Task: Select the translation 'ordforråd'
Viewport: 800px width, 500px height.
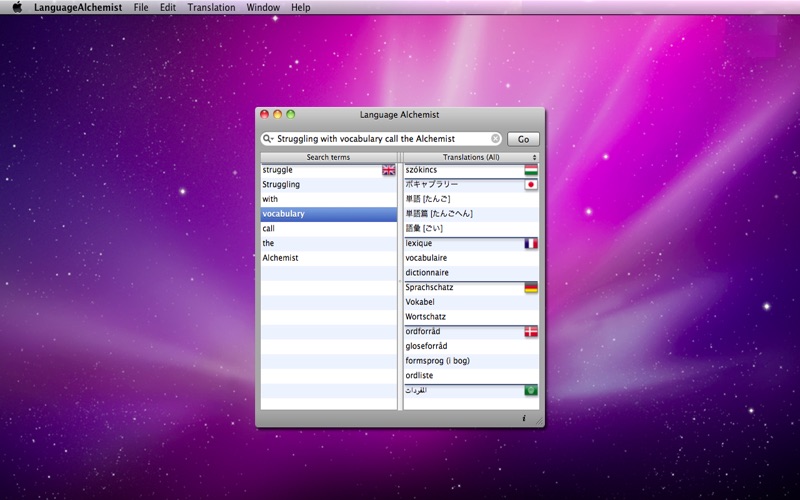Action: coord(471,332)
